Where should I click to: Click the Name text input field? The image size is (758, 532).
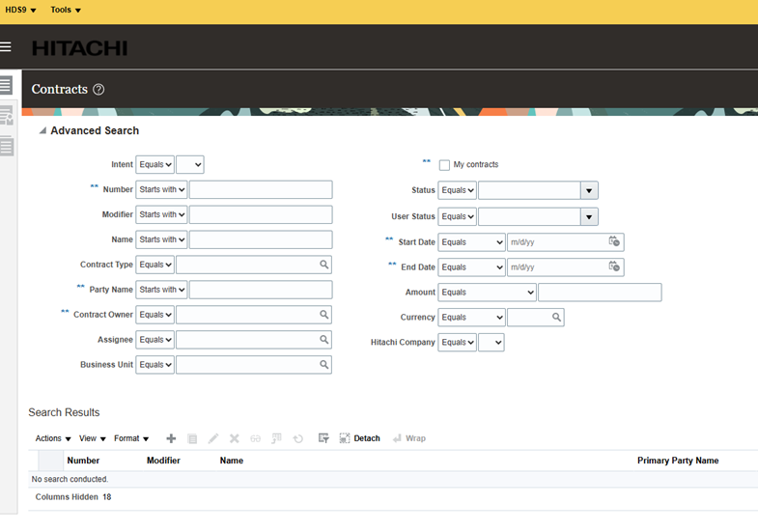point(261,239)
